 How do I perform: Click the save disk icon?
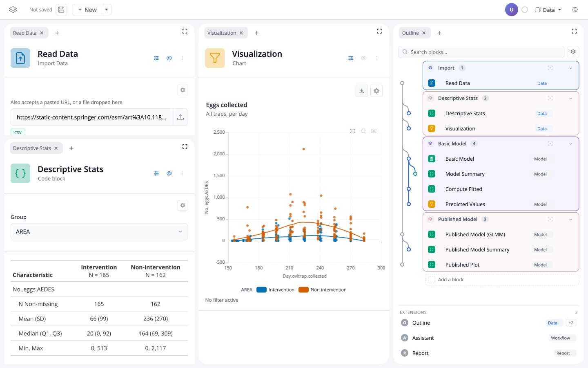[61, 9]
